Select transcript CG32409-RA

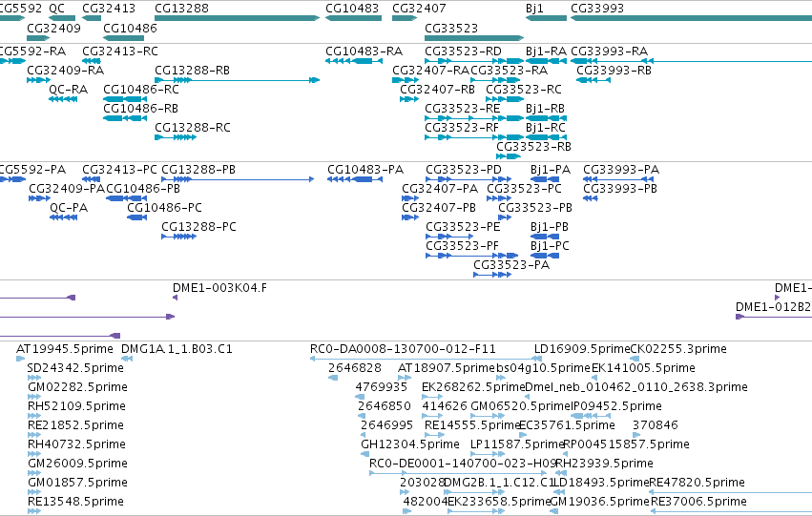coord(39,80)
